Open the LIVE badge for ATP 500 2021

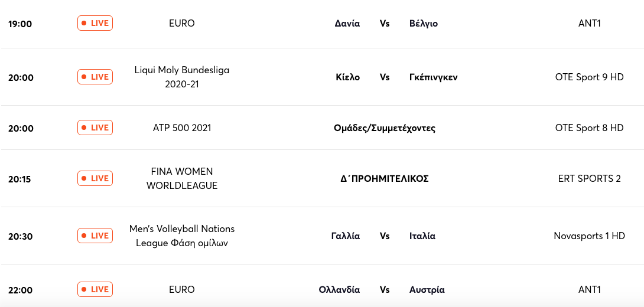click(95, 128)
